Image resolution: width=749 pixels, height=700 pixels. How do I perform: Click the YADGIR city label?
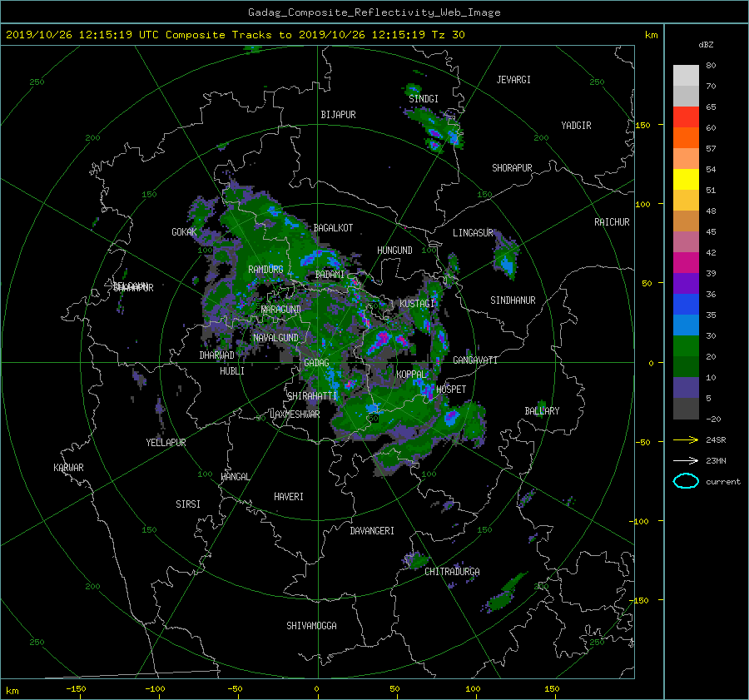coord(576,126)
